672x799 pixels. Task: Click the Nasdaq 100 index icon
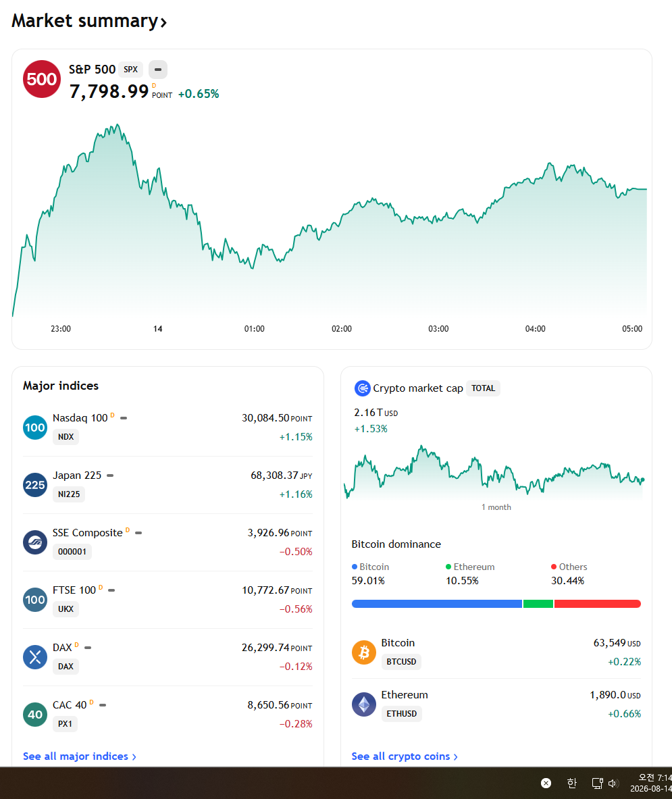click(35, 428)
